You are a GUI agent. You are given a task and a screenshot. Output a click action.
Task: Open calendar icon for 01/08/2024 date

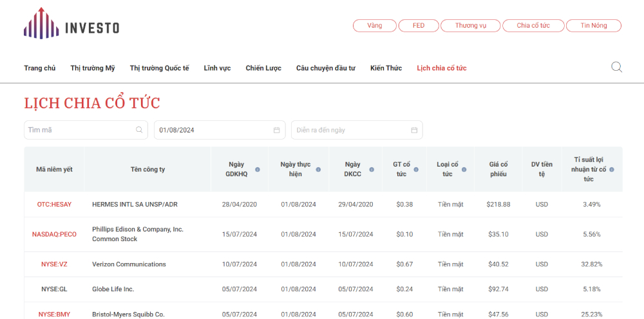pyautogui.click(x=277, y=130)
